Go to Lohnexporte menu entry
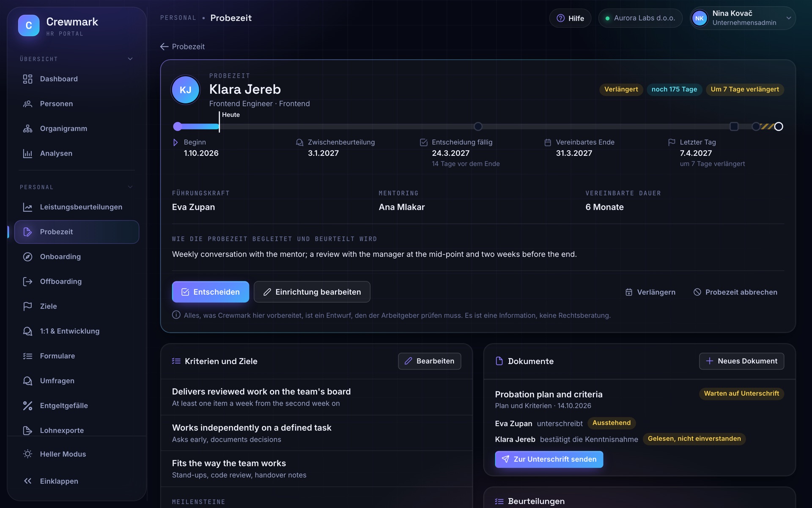Viewport: 812px width, 508px height. (77, 431)
